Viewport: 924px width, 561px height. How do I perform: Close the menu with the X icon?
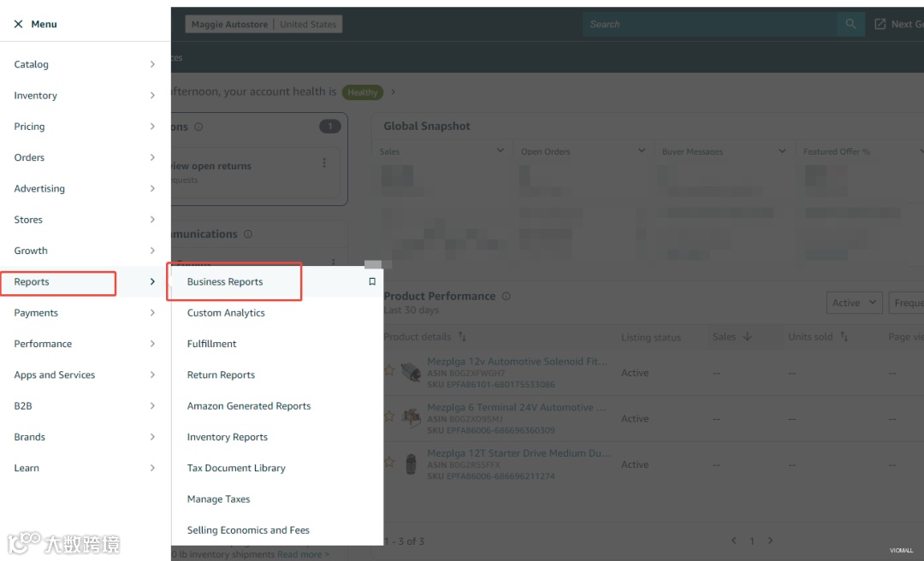pos(18,24)
